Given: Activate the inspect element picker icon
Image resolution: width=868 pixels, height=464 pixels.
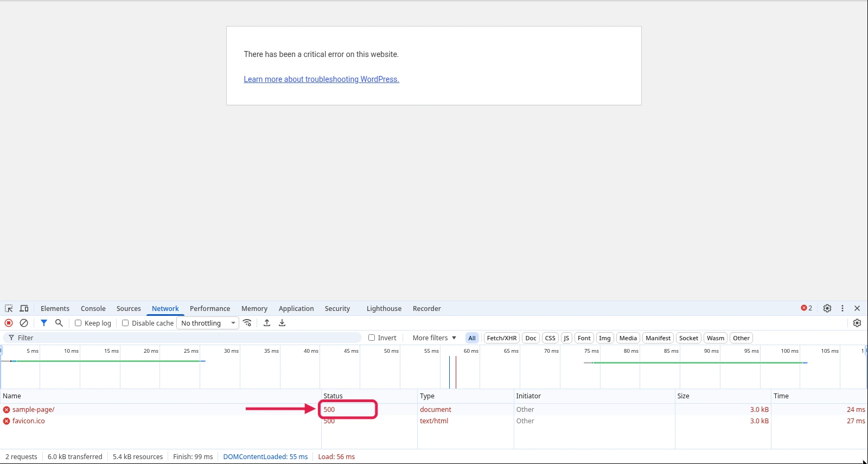Looking at the screenshot, I should (9, 308).
